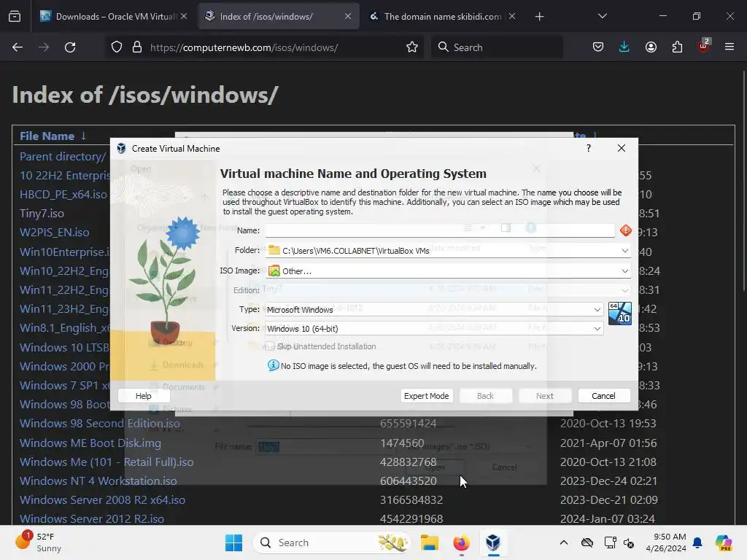747x560 pixels.
Task: Open the tracking protection shield icon
Action: [117, 47]
